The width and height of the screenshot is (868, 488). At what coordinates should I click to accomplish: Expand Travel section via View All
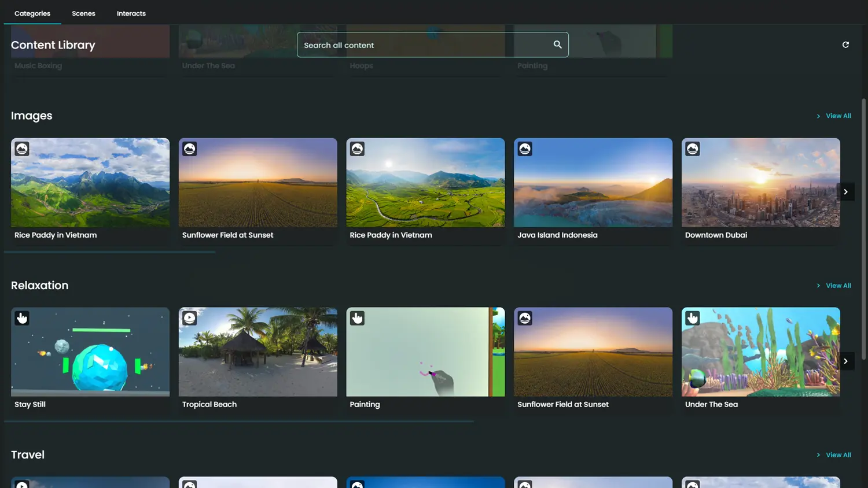[x=838, y=455]
